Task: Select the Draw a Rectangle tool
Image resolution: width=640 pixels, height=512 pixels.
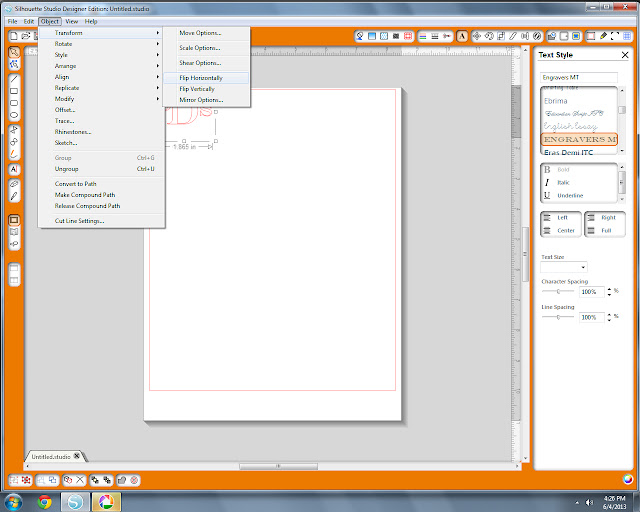Action: pos(14,91)
